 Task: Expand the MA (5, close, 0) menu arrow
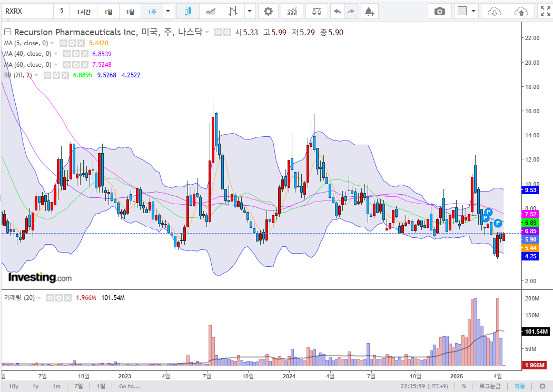tap(53, 43)
